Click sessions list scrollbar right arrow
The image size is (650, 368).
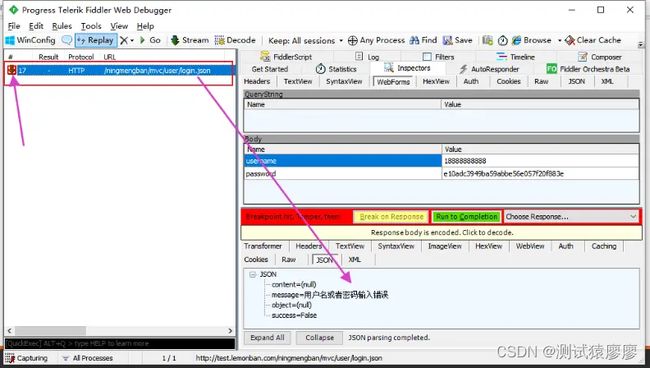coord(230,331)
